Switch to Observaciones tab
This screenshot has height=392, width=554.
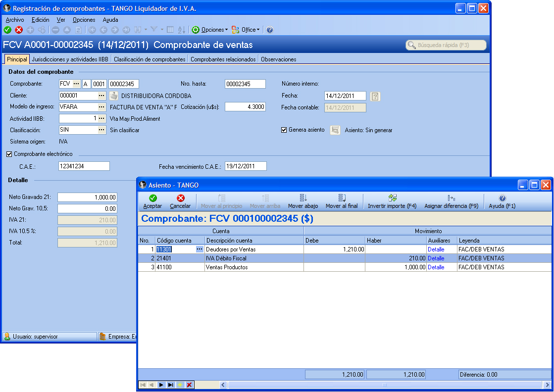(x=278, y=59)
